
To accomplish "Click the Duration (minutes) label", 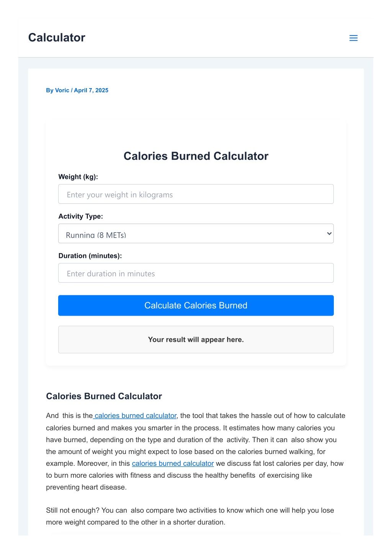I will [90, 256].
